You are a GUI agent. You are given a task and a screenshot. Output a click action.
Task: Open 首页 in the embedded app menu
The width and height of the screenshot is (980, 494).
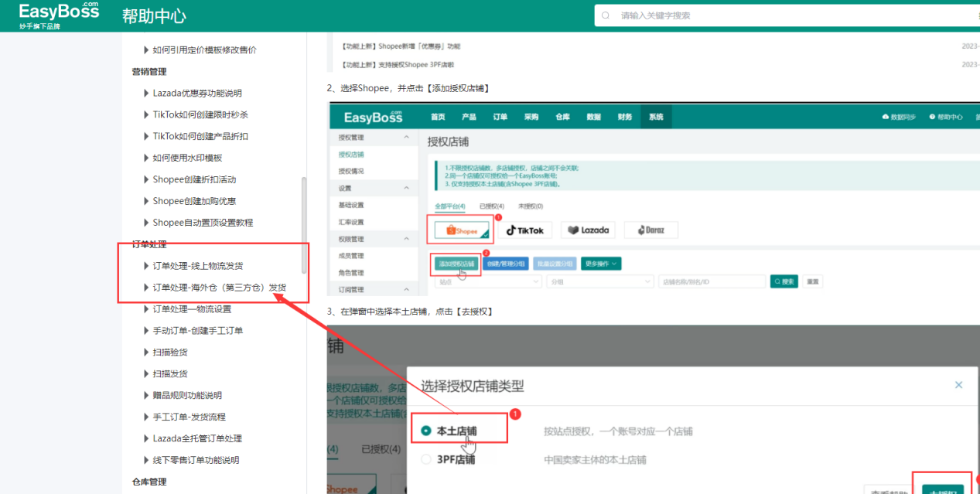click(438, 117)
